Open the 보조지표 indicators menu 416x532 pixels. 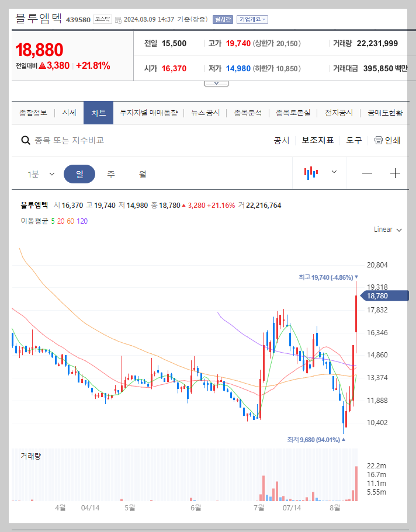click(x=317, y=140)
